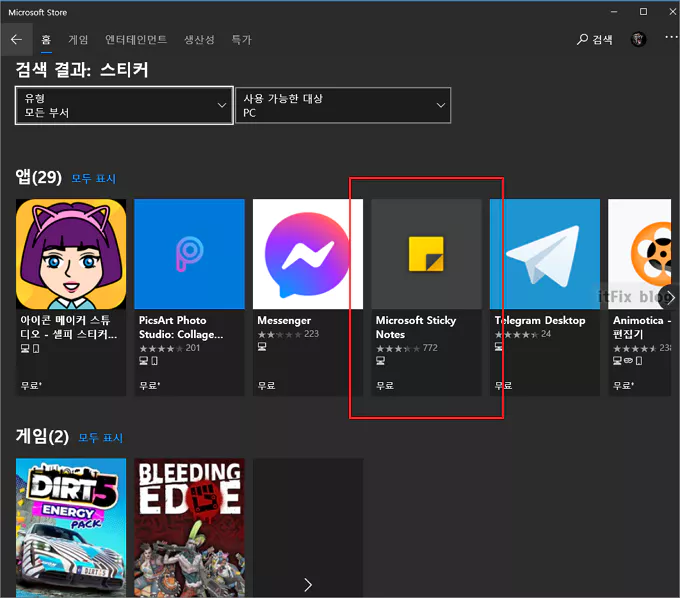Viewport: 680px width, 598px height.
Task: Expand the 사용 가능한 대상 PC dropdown
Action: pos(343,105)
